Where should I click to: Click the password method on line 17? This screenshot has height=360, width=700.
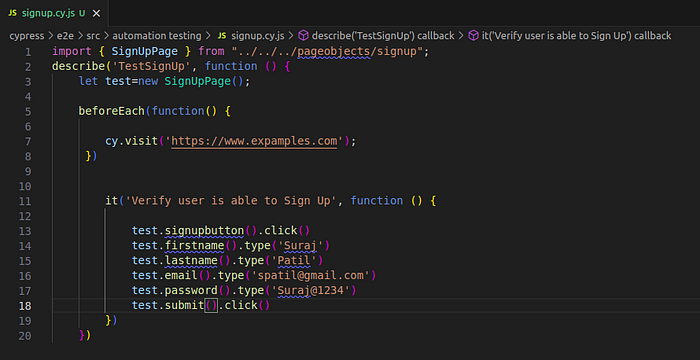[191, 290]
